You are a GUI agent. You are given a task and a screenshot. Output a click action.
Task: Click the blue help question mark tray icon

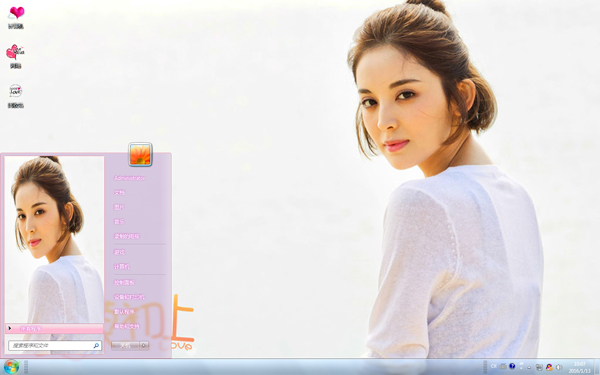[x=512, y=367]
